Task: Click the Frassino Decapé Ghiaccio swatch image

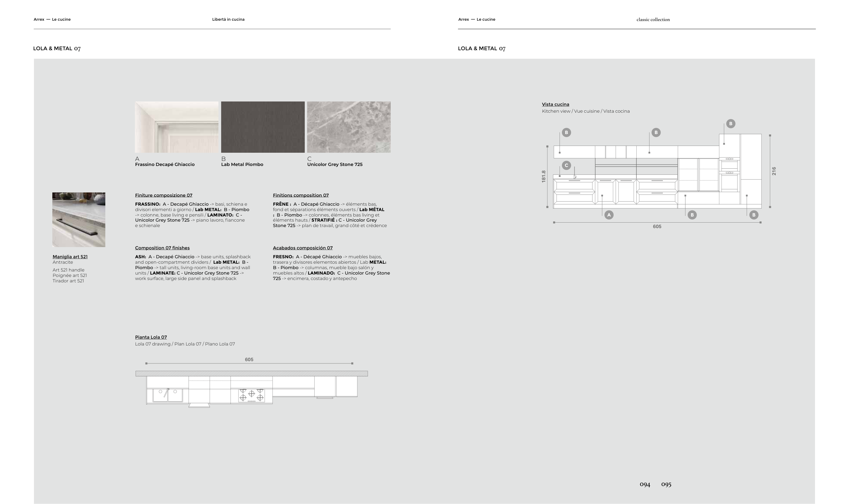Action: (176, 127)
